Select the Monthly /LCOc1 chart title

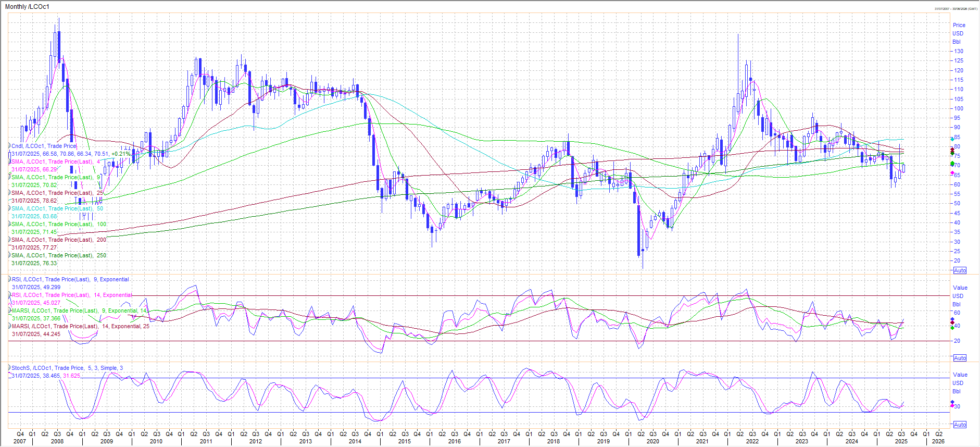coord(27,7)
